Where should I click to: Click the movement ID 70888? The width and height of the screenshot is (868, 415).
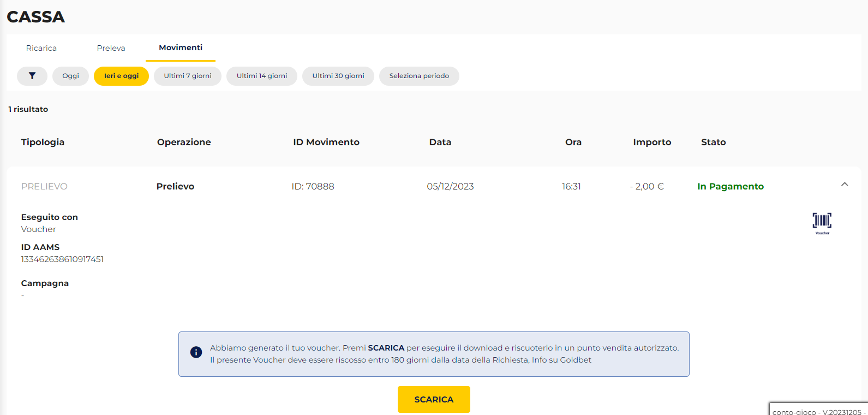[313, 186]
